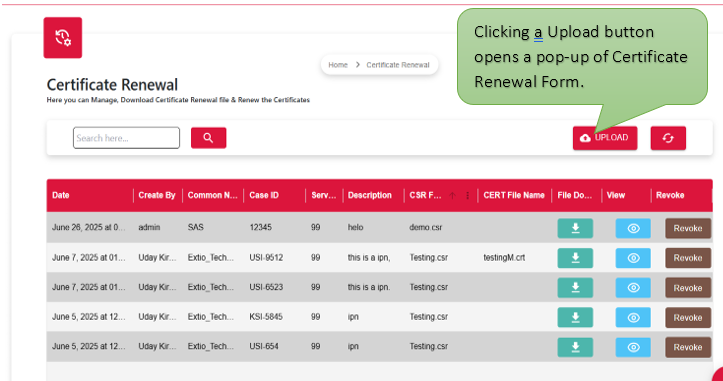
Task: Click the breadcrumb chevron after Home
Action: coord(357,65)
